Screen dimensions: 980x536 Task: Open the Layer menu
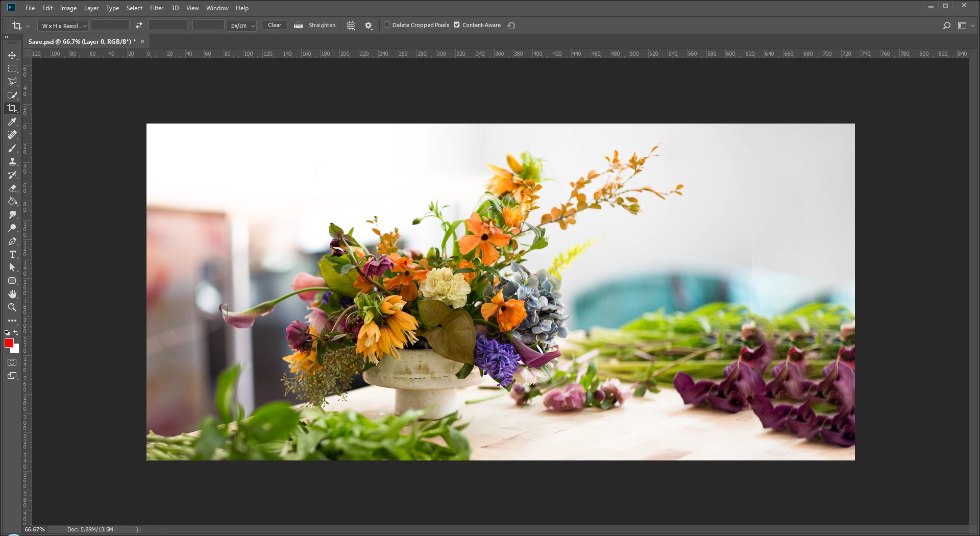click(x=91, y=8)
